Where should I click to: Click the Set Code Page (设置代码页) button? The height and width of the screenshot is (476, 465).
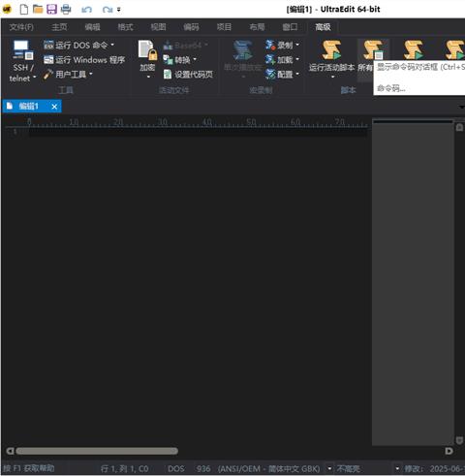(x=188, y=75)
